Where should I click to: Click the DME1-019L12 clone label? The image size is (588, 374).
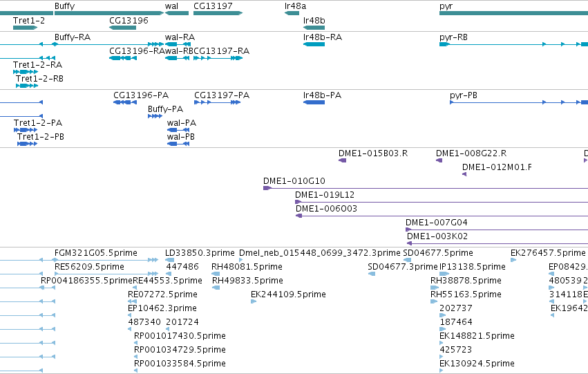(x=325, y=195)
